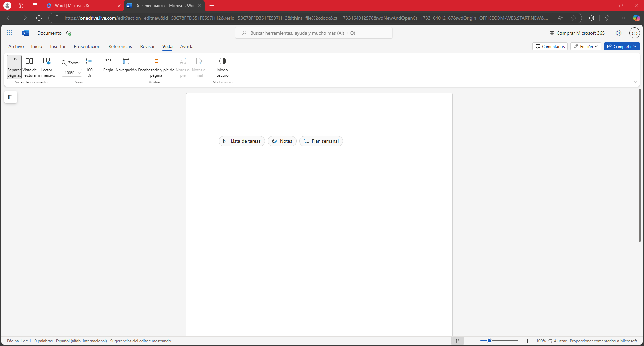Screen dimensions: 644x346
Task: Open the Comentarios pane
Action: 550,47
